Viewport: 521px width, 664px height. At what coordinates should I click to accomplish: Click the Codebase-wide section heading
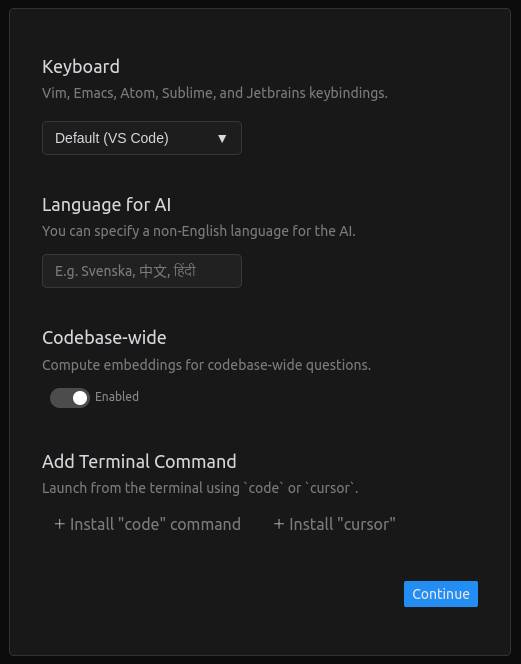pos(104,338)
